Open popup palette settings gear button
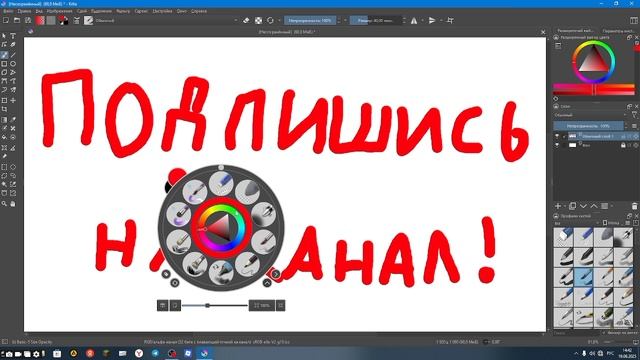This screenshot has height=360, width=640. pyautogui.click(x=175, y=282)
